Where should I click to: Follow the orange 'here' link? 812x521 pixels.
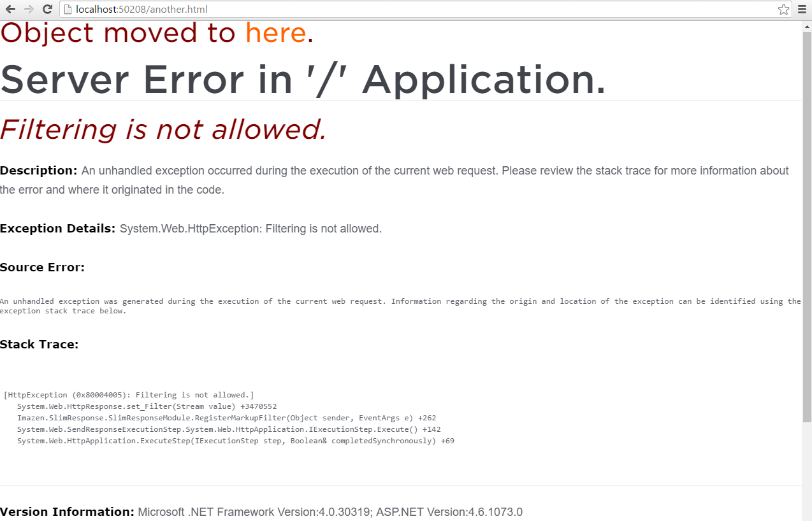pos(276,33)
